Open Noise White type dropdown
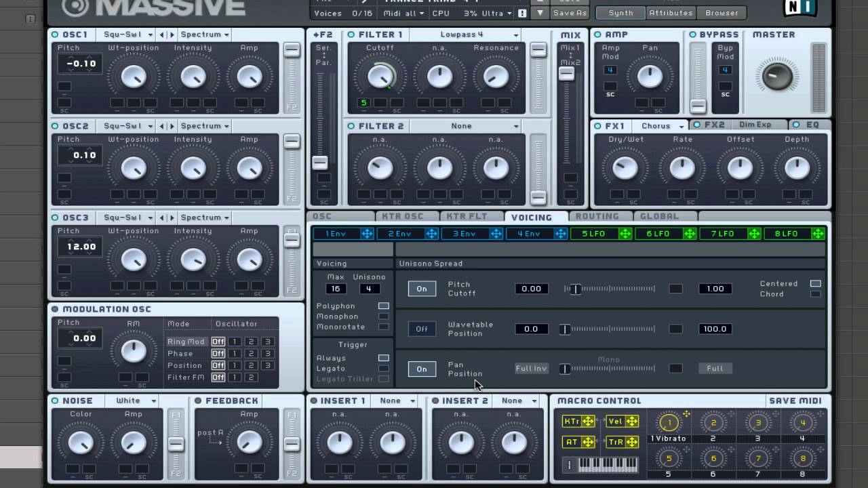This screenshot has width=868, height=488. coord(133,401)
